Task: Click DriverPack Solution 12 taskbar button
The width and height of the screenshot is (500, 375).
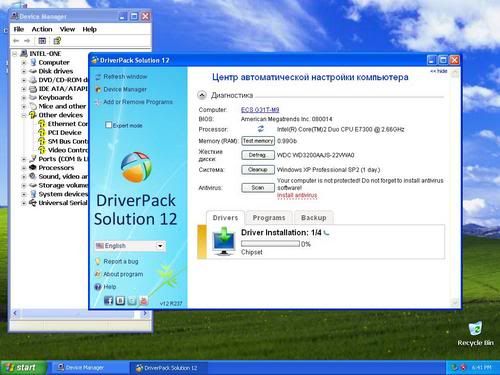Action: [168, 368]
